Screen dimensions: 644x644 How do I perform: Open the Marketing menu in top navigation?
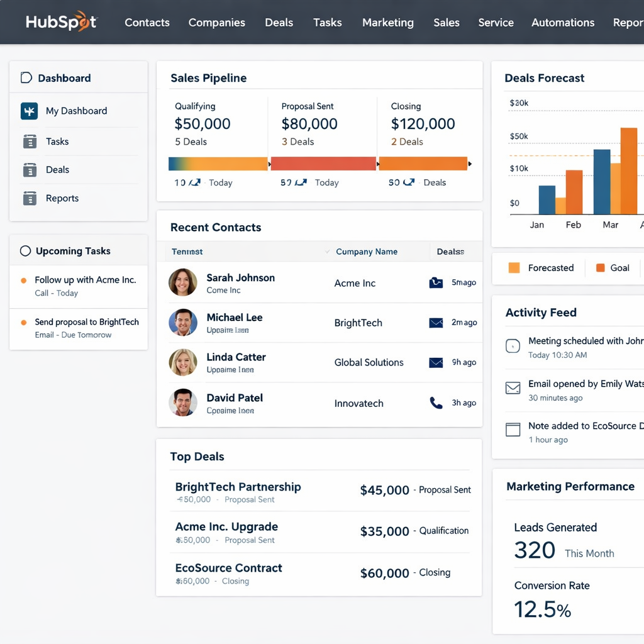point(387,23)
